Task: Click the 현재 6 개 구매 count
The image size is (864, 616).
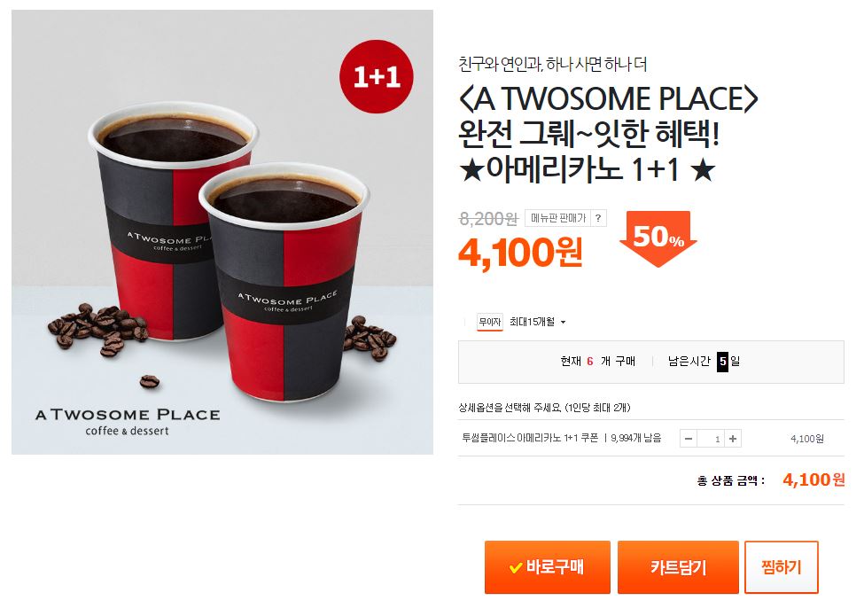Action: pos(597,362)
